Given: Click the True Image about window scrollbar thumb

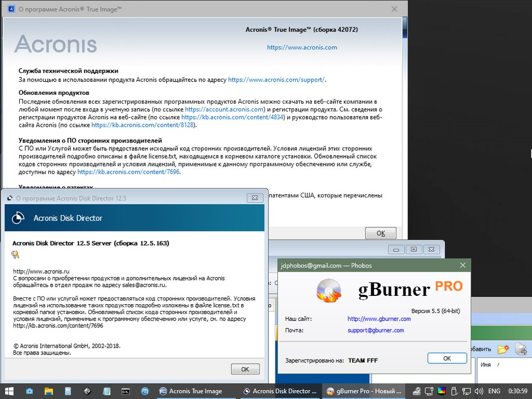Looking at the screenshot, I should point(405,27).
